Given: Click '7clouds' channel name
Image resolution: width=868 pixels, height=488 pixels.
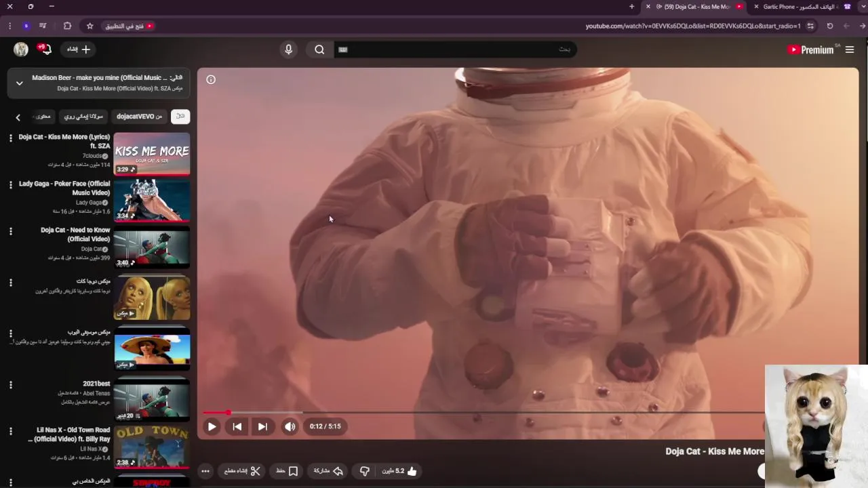Looking at the screenshot, I should point(92,156).
